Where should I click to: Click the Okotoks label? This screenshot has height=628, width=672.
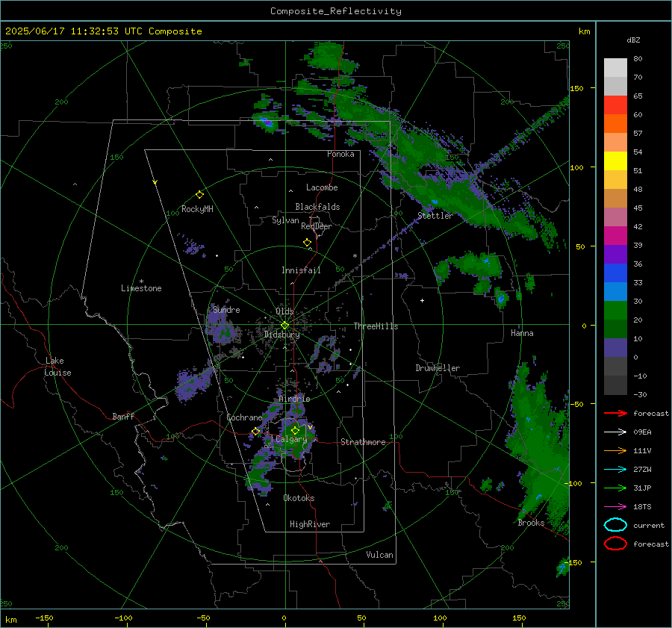[x=299, y=498]
